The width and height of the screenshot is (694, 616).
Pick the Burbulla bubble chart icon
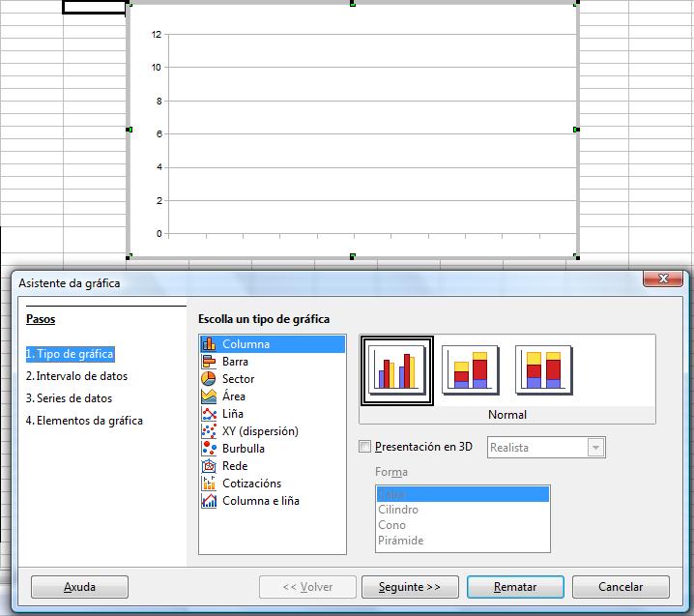(x=209, y=449)
